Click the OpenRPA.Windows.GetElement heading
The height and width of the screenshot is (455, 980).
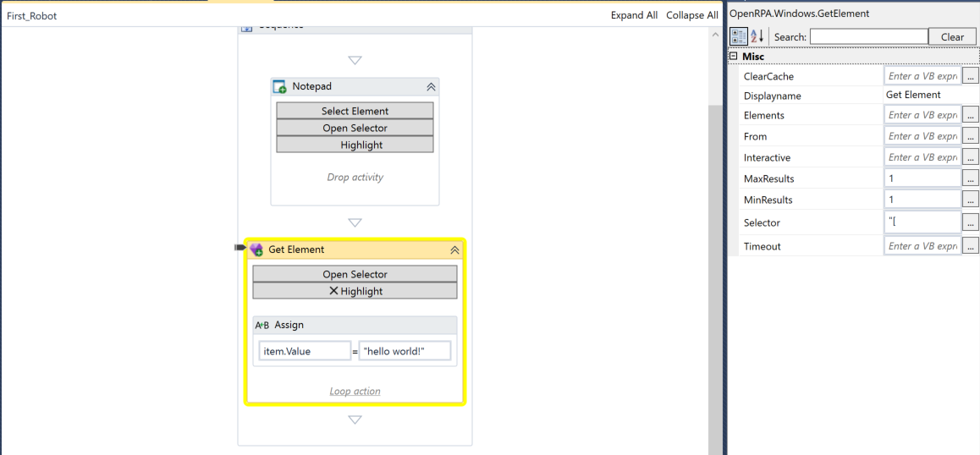(800, 14)
